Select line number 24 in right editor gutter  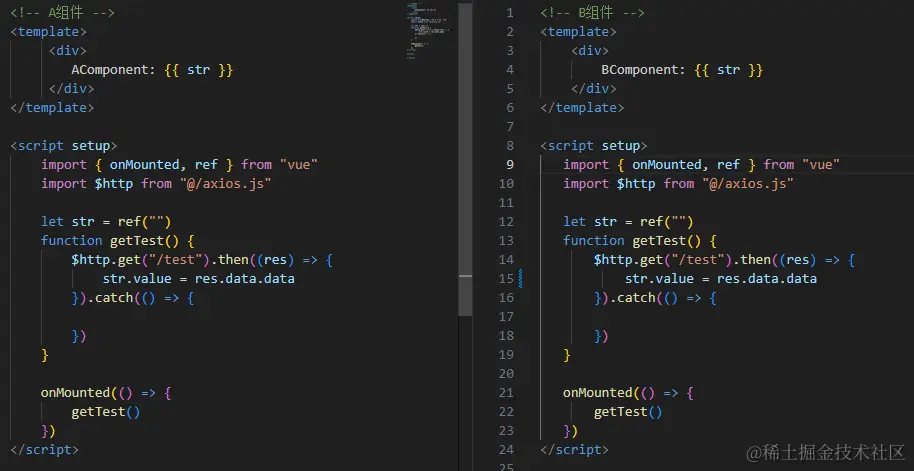click(507, 450)
